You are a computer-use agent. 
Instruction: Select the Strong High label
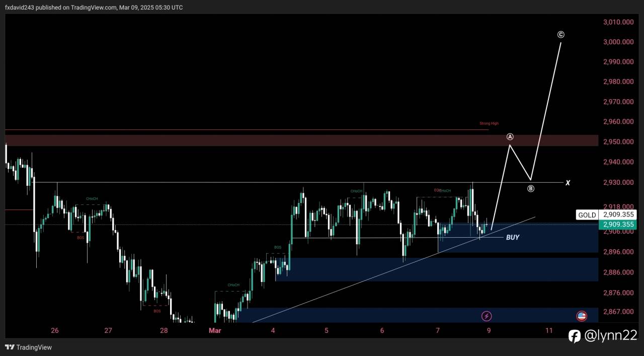[489, 123]
